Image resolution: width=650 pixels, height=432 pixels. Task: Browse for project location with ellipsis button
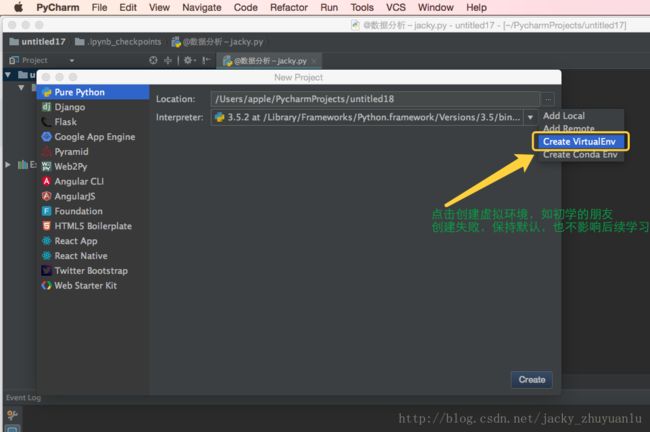tap(548, 99)
